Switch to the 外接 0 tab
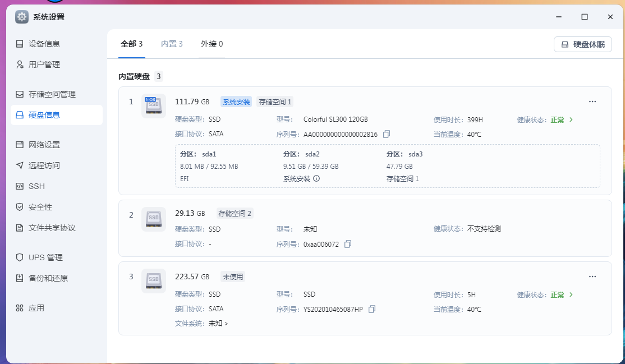This screenshot has width=625, height=364. (212, 44)
